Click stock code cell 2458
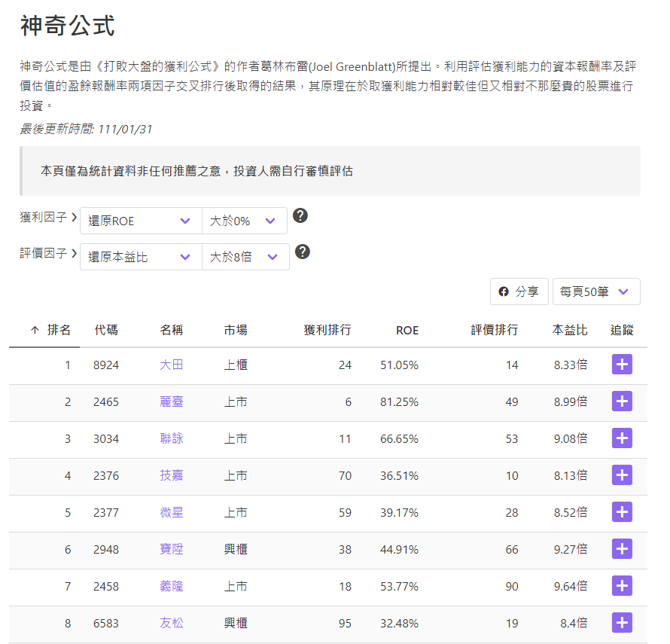This screenshot has width=670, height=644. [106, 586]
